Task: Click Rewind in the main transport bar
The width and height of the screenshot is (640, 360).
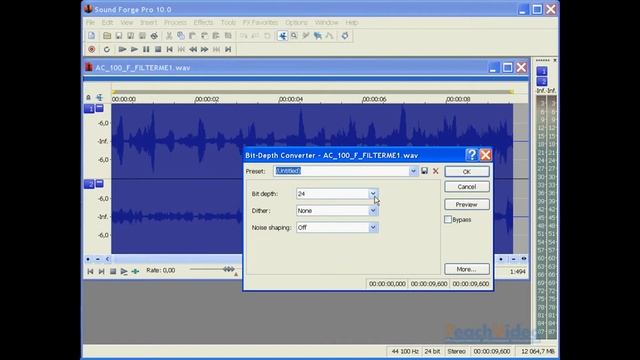Action: (x=193, y=49)
